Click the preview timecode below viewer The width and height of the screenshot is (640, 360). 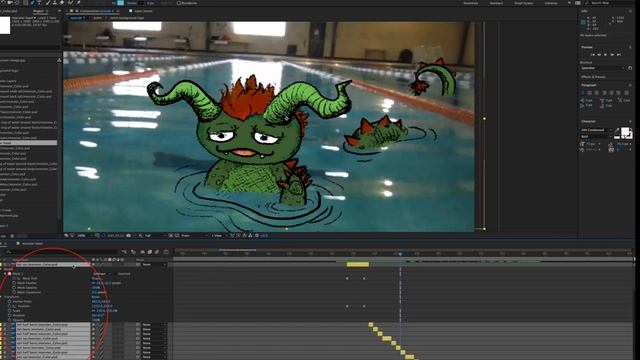[x=116, y=236]
